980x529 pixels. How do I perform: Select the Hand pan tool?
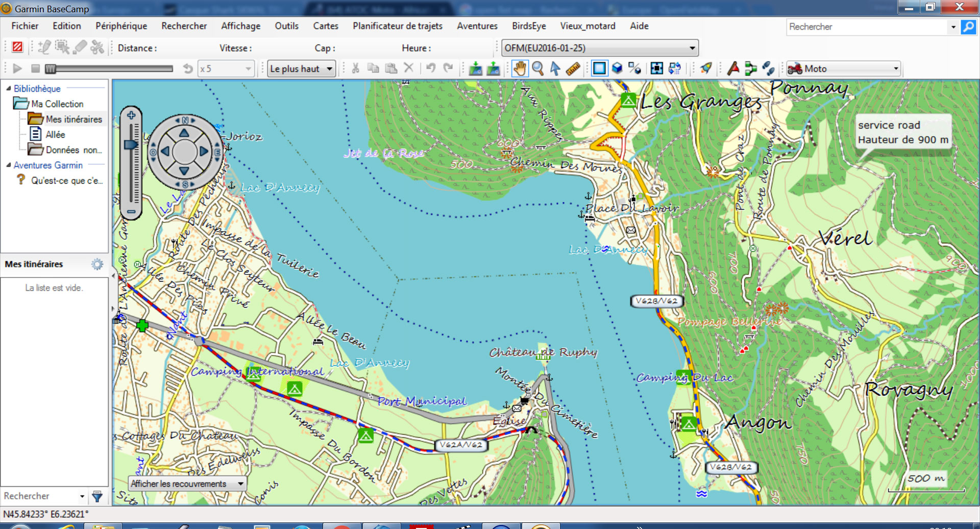[x=520, y=68]
